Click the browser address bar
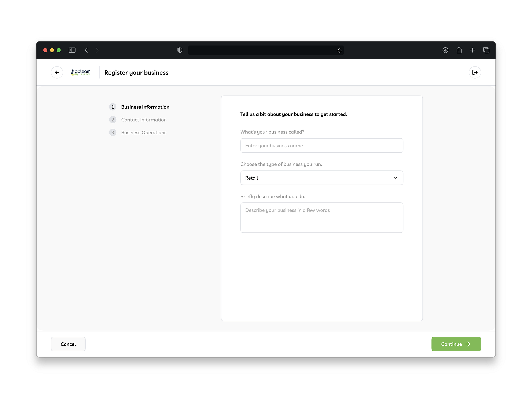 coord(266,50)
